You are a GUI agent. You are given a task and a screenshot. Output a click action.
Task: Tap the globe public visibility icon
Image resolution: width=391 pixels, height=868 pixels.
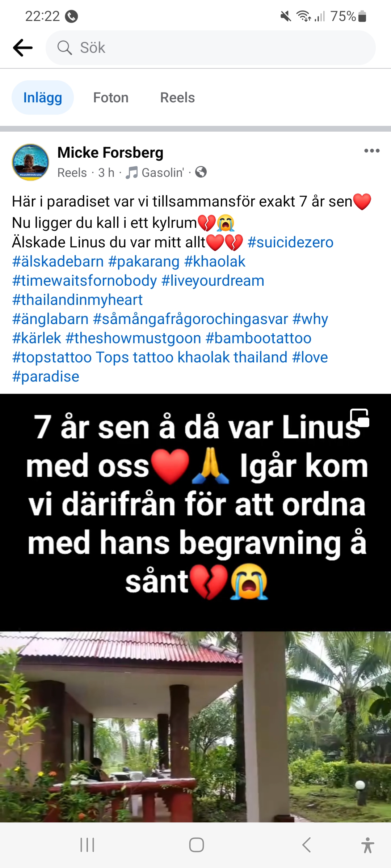click(x=201, y=172)
